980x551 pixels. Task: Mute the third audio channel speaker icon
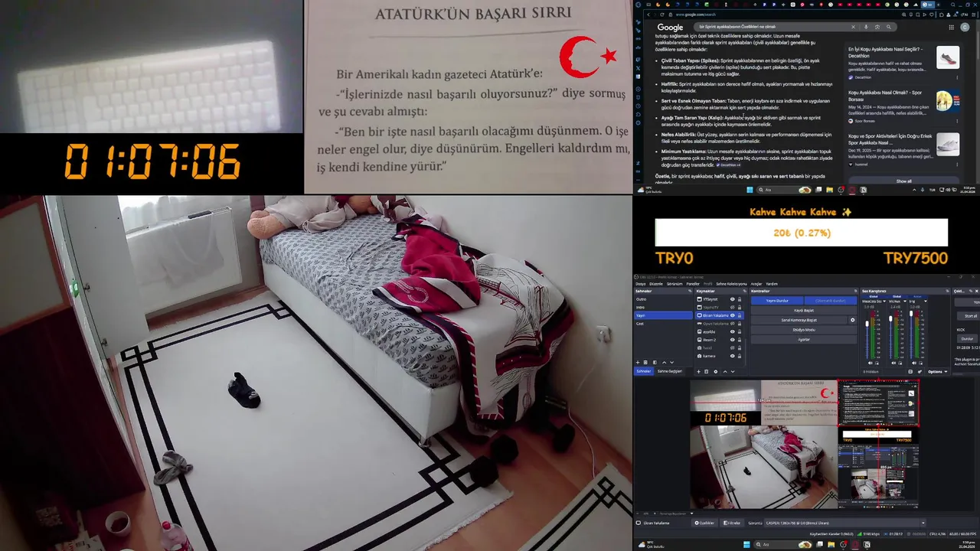coord(914,363)
